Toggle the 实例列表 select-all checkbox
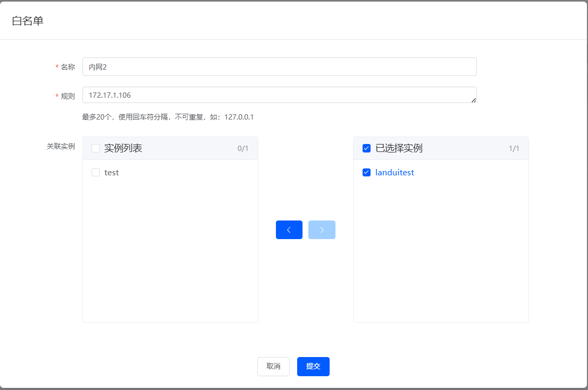Viewport: 588px width, 390px height. (x=96, y=148)
